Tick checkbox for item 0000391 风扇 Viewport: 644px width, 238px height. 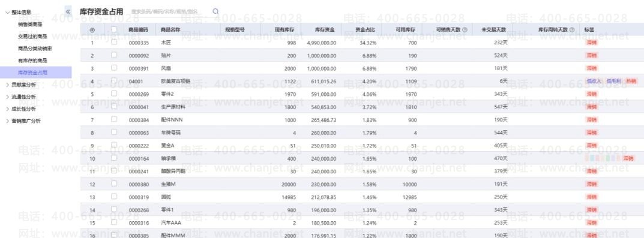click(x=114, y=68)
